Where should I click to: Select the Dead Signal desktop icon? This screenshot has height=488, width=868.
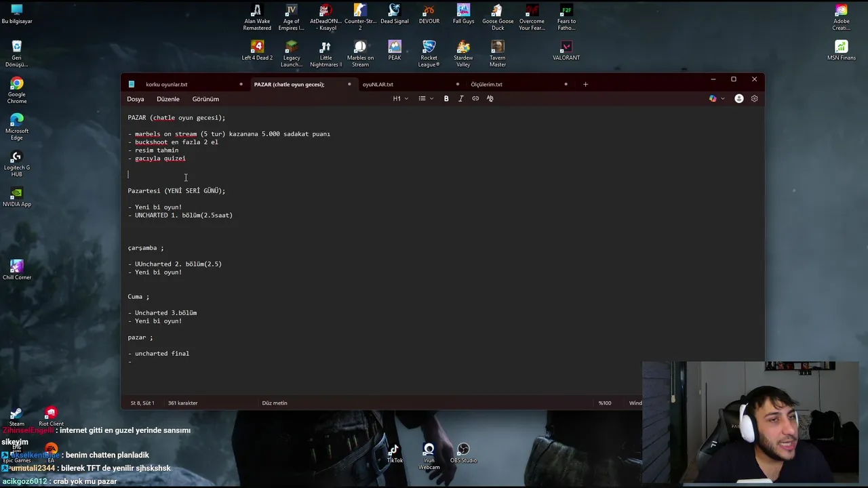pos(395,15)
